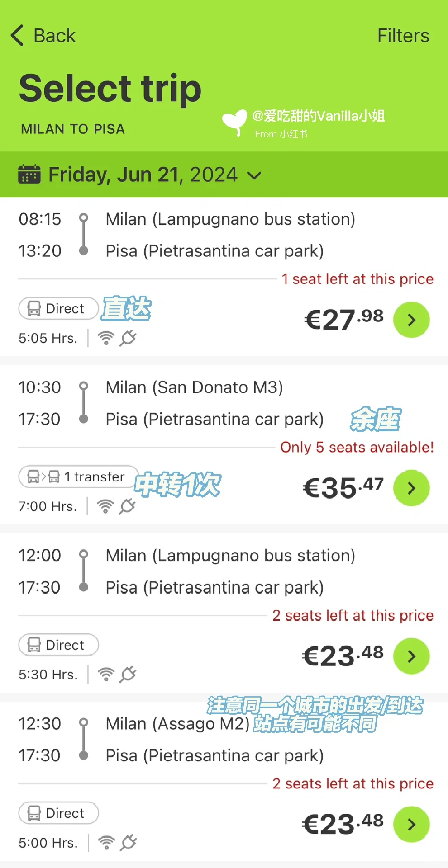
Task: Click the Direct badge on 12:30 trip
Action: 58,813
